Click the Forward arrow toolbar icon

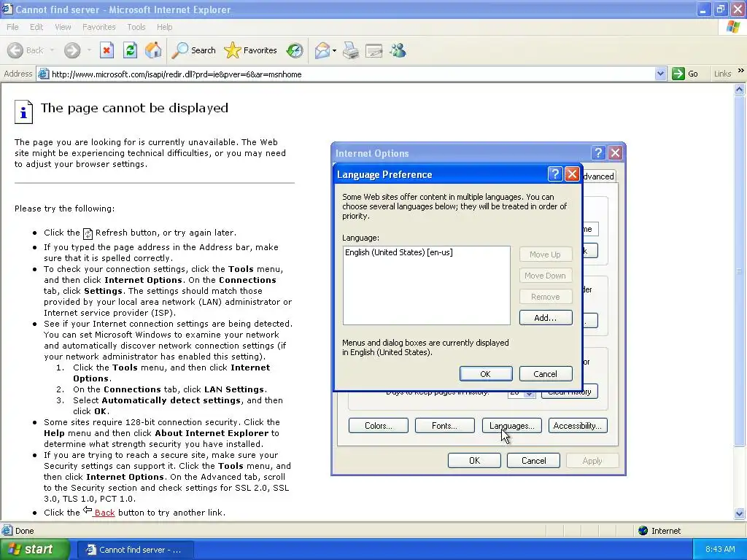(x=72, y=50)
